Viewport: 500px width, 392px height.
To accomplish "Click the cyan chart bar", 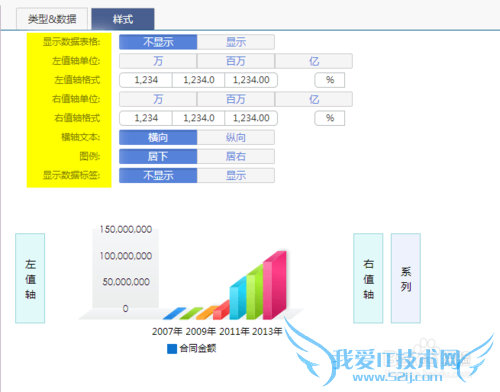I will 238,298.
